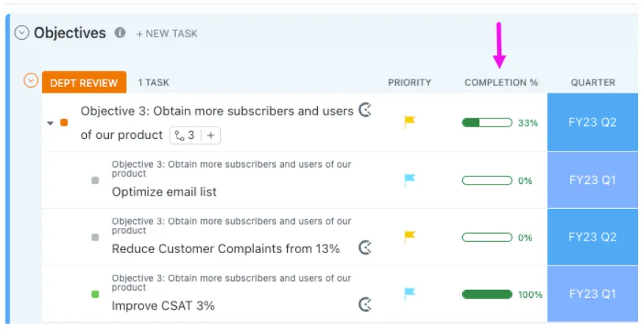Add a subtask with the plus button
This screenshot has height=331, width=644.
click(x=210, y=135)
